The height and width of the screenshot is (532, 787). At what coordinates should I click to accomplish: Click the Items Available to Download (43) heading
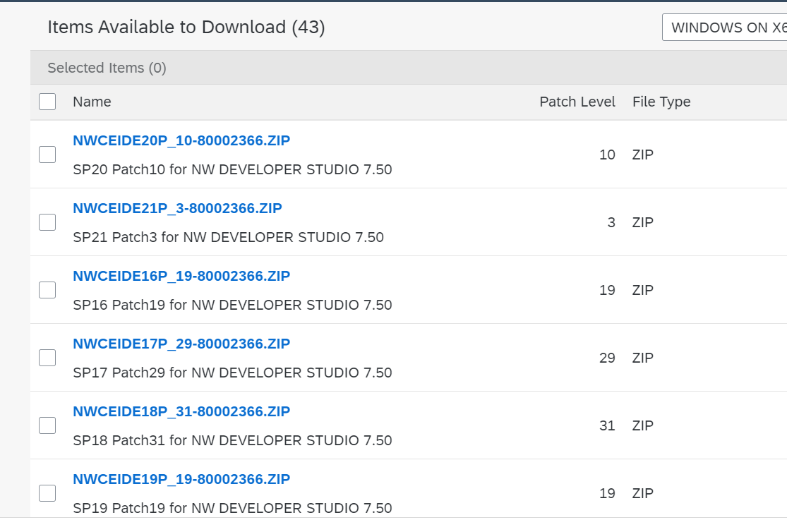186,27
